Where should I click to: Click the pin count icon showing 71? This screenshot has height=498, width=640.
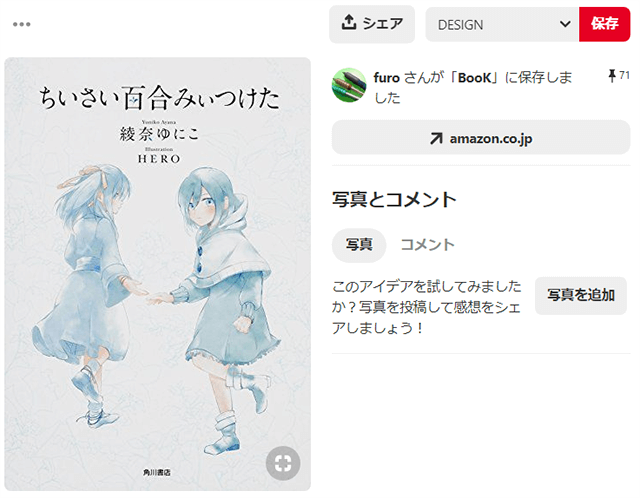pos(612,76)
